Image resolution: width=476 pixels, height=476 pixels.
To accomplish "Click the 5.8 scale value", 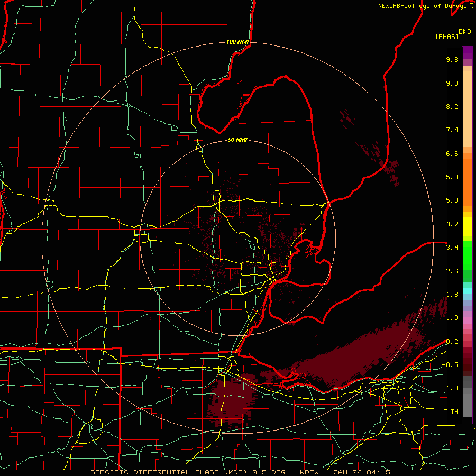I will click(452, 177).
